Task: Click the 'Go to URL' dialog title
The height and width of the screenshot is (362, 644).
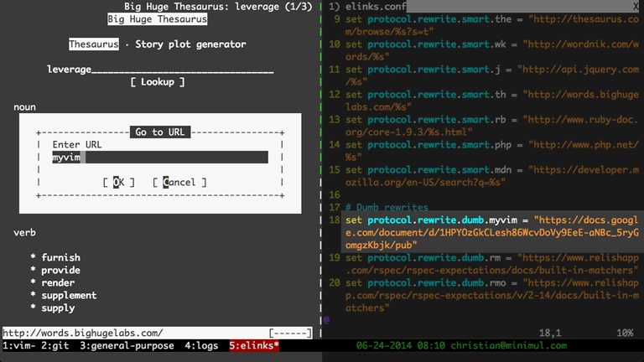Action: point(160,132)
